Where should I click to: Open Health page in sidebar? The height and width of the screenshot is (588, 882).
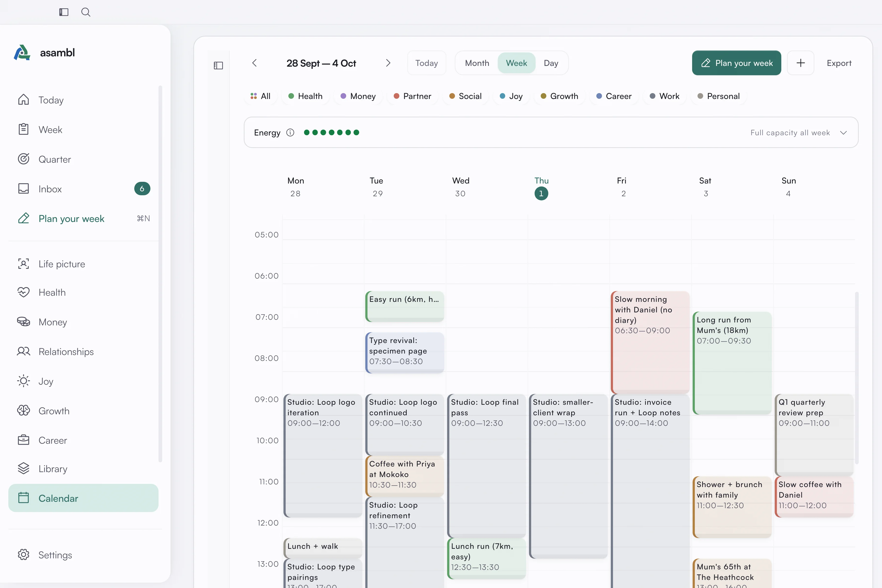pos(83,293)
